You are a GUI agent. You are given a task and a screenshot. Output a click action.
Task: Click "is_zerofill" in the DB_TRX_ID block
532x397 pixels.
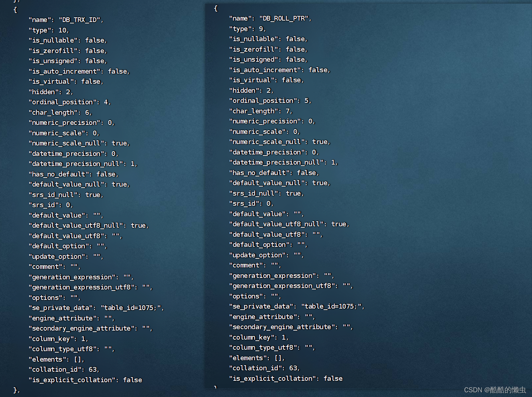coord(68,51)
